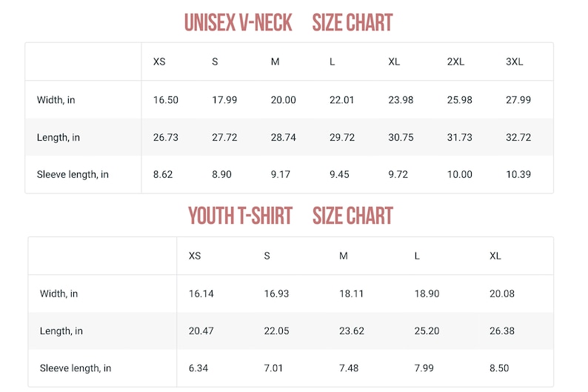Select the Width row label in Youth chart
This screenshot has height=392, width=588.
point(59,293)
